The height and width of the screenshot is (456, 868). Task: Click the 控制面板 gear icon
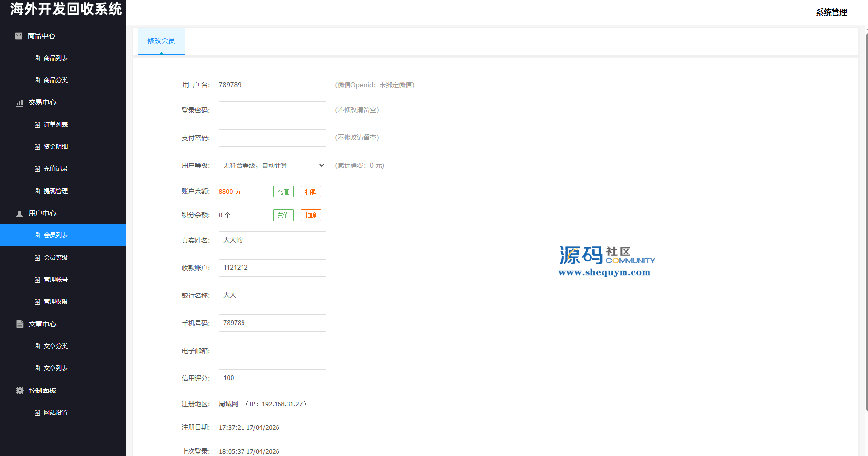coord(20,391)
